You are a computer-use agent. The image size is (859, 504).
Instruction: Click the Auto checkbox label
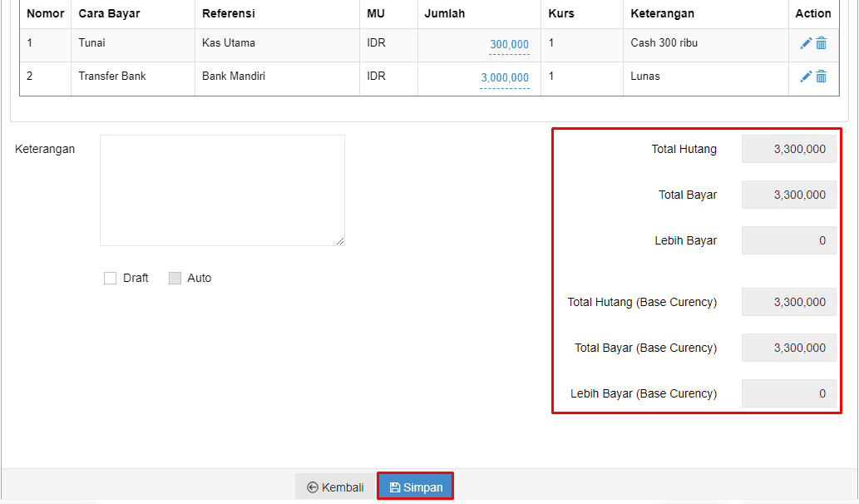point(200,279)
